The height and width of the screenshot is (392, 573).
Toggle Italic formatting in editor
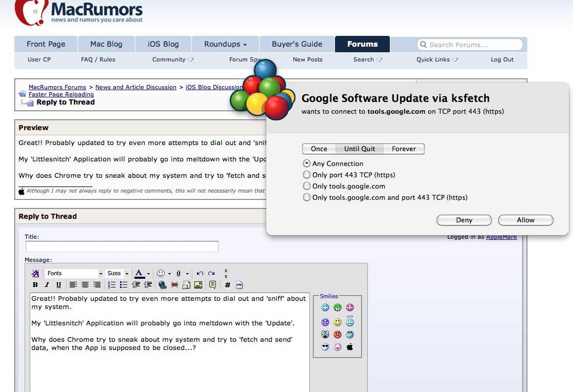pos(47,285)
